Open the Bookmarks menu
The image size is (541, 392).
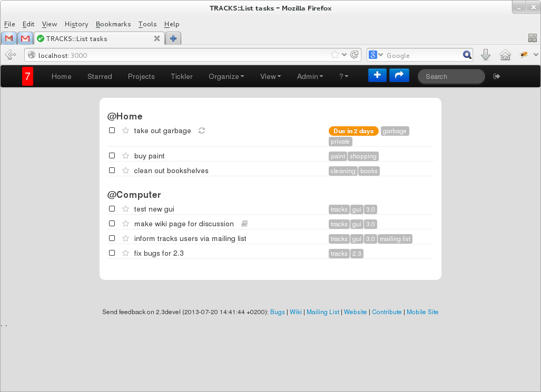tap(113, 24)
